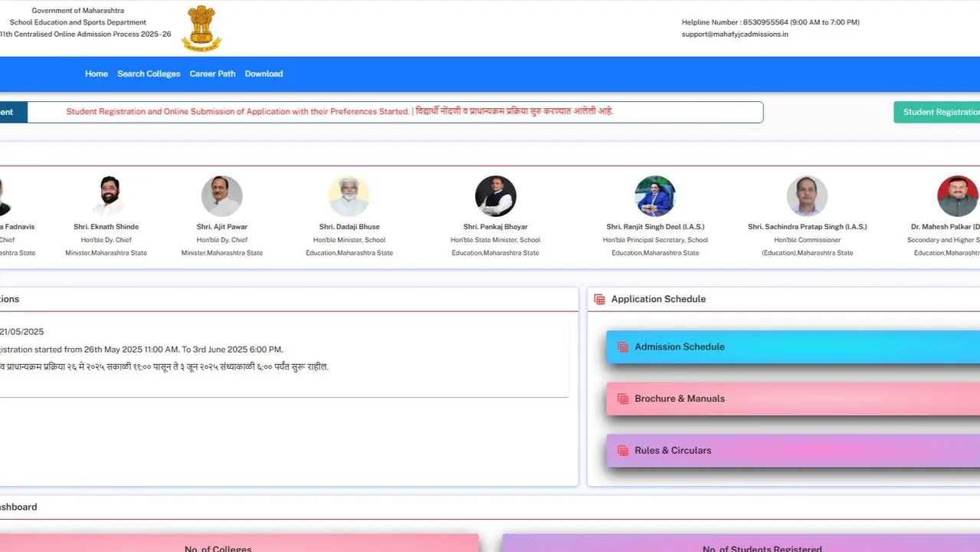Screen dimensions: 980x552
Task: Open the Home menu item
Action: click(96, 74)
